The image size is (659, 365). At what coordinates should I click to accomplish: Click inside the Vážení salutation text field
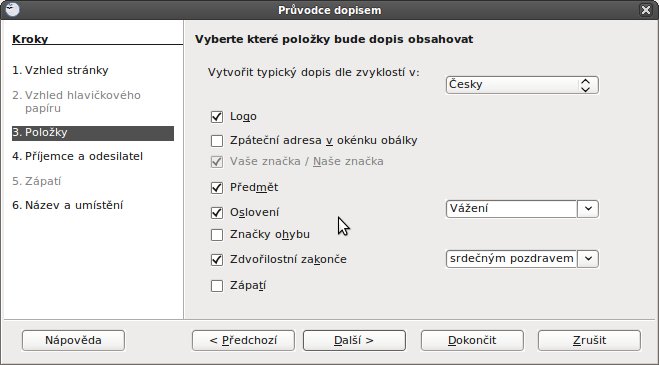(511, 209)
